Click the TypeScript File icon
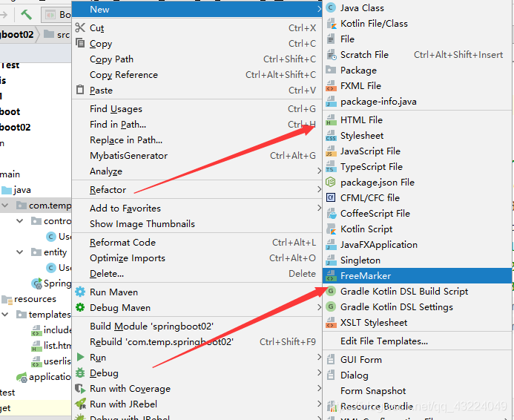Screen dimensions: 514x420 click(x=331, y=167)
